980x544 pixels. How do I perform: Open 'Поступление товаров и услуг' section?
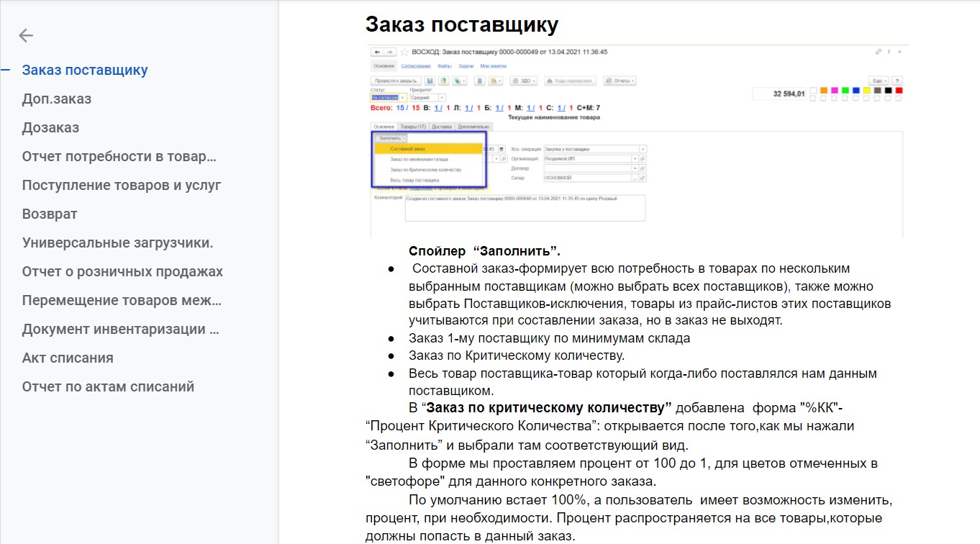[122, 185]
